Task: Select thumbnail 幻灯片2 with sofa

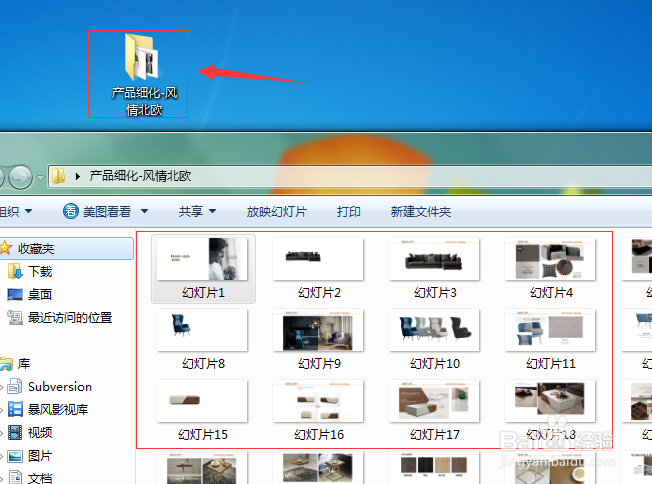Action: click(318, 259)
